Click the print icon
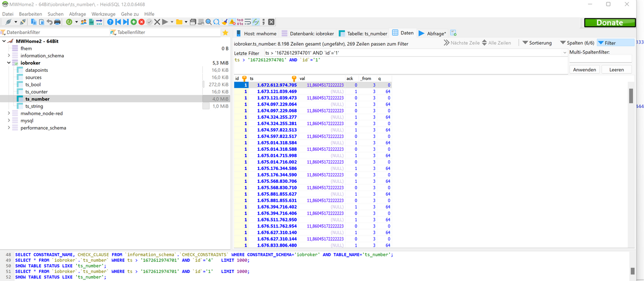The width and height of the screenshot is (644, 281). 57,22
